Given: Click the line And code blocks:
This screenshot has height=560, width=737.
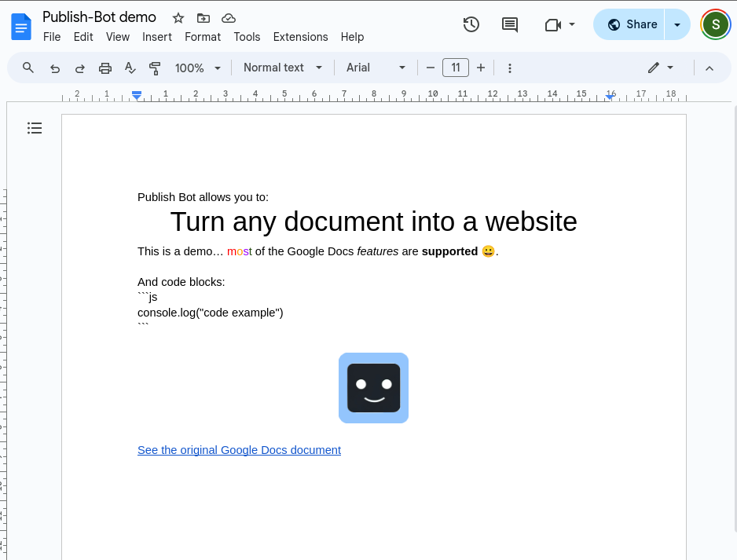Looking at the screenshot, I should click(x=181, y=282).
